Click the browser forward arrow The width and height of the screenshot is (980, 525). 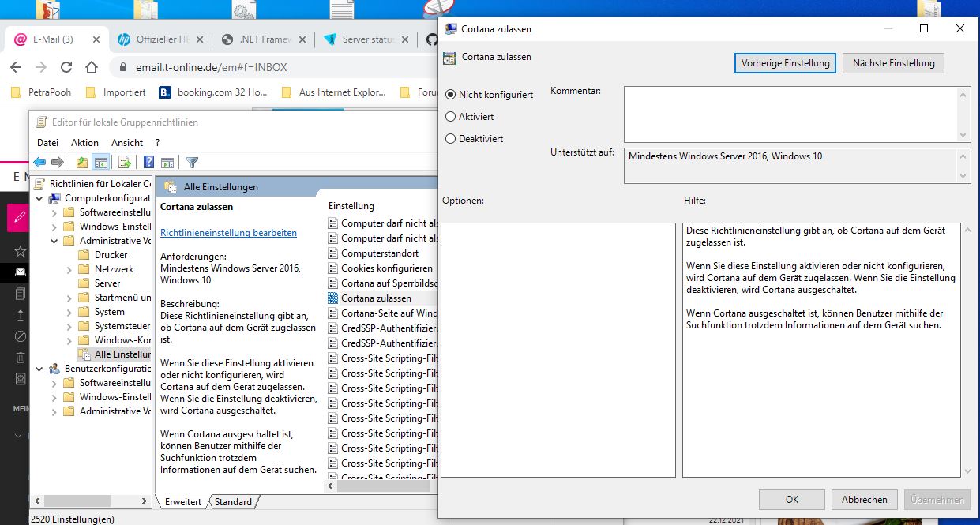tap(41, 67)
